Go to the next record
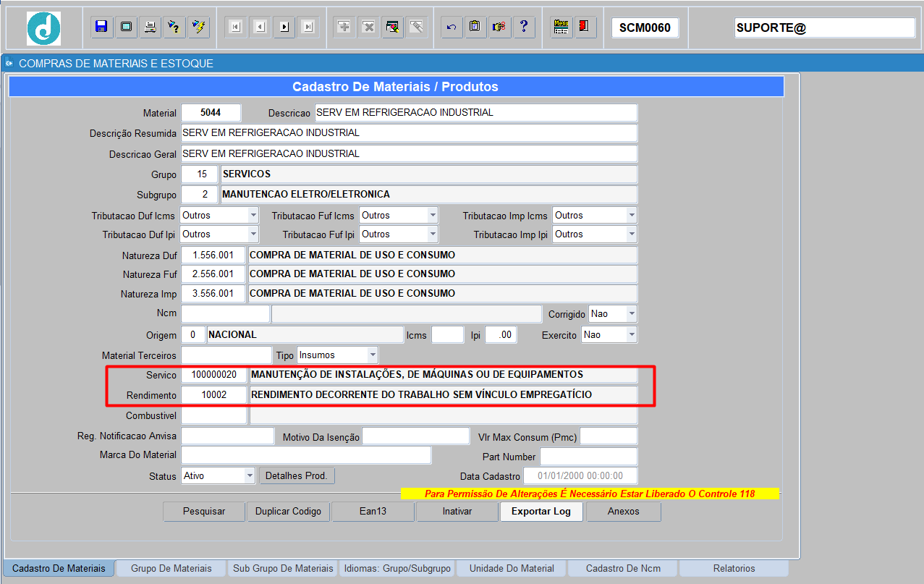Image resolution: width=924 pixels, height=584 pixels. (284, 27)
